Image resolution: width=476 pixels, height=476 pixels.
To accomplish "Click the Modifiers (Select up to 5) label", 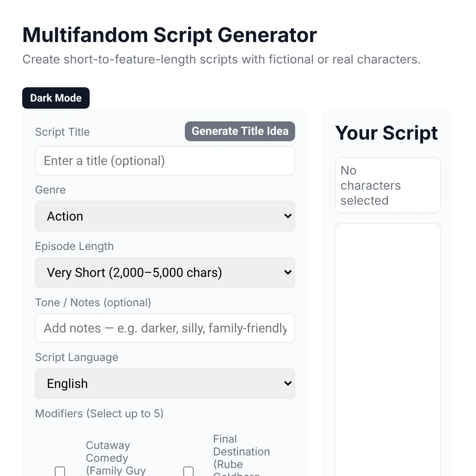I will click(x=99, y=414).
